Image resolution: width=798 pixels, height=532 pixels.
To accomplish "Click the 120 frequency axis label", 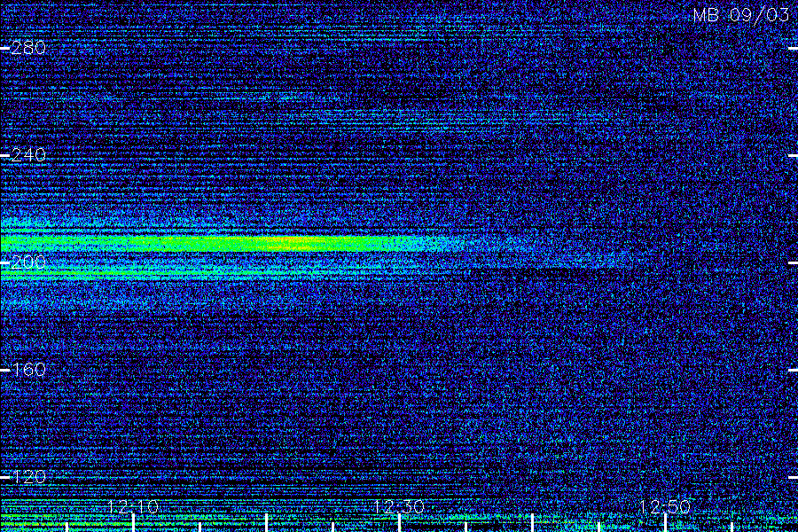I will click(28, 477).
